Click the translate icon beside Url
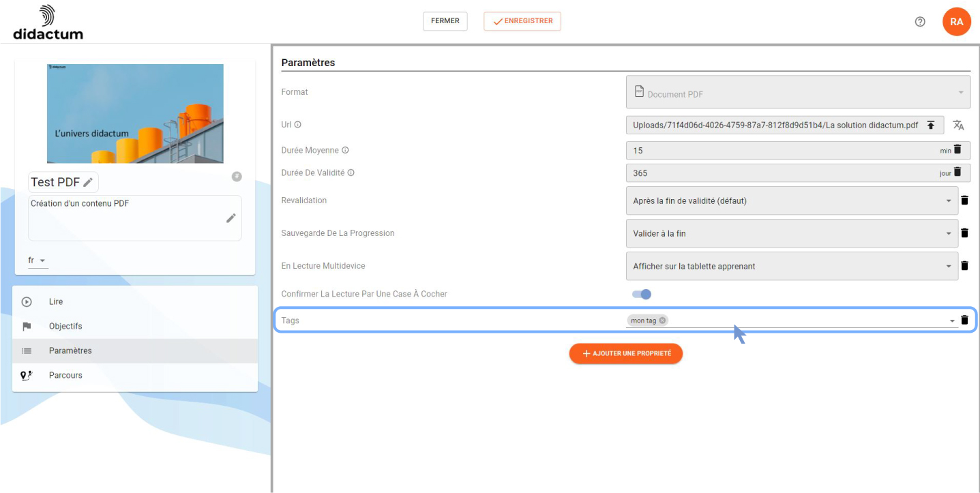The image size is (980, 493). 958,125
